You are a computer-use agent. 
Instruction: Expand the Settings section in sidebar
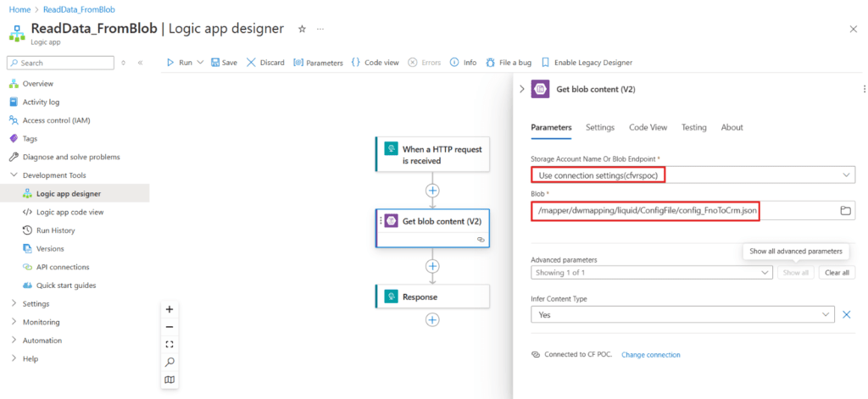[14, 303]
